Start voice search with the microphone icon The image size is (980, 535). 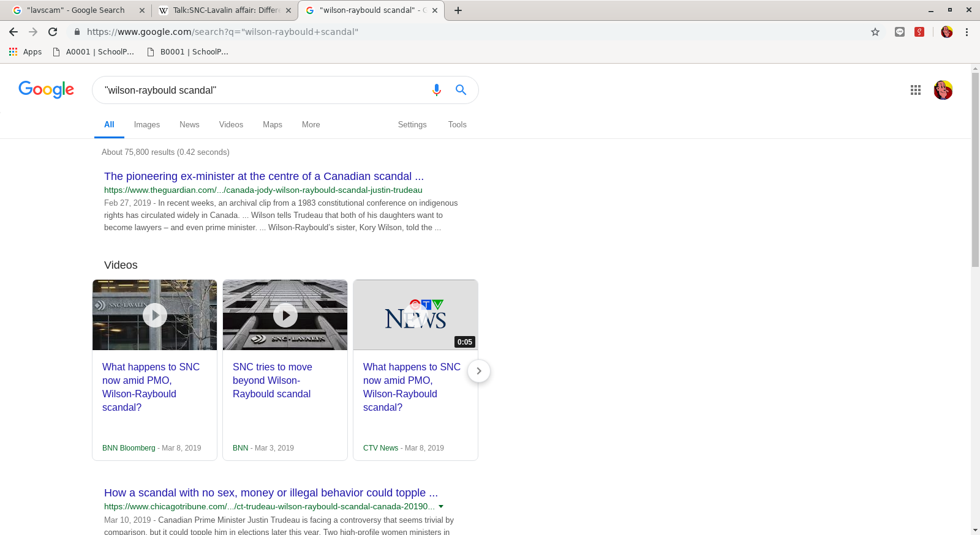pos(437,90)
